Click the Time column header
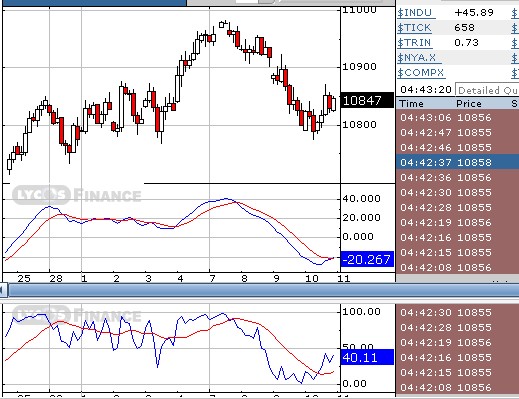519x399 pixels. (412, 104)
